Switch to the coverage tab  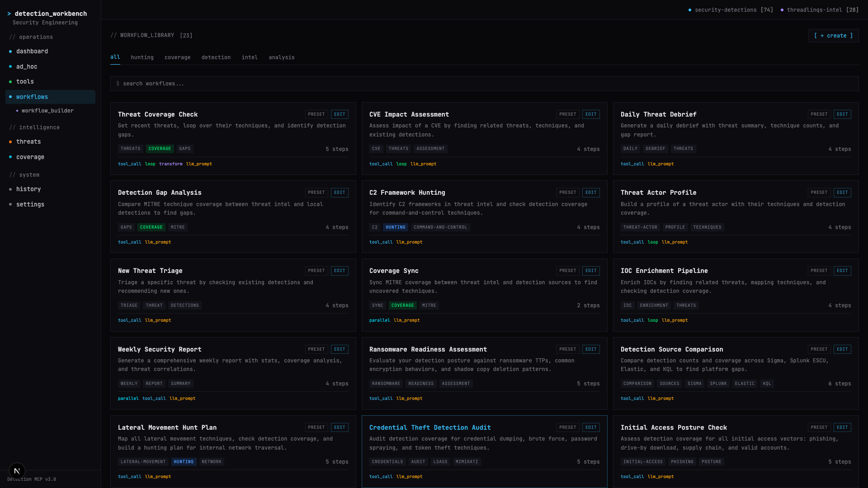click(178, 57)
